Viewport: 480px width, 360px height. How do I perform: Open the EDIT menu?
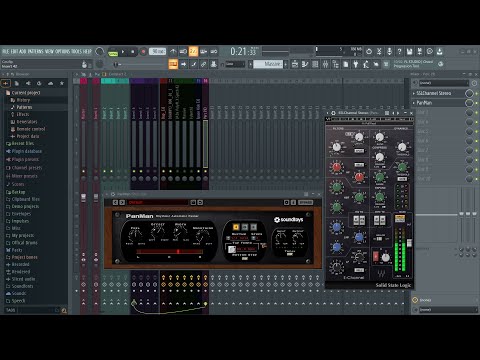click(x=14, y=51)
